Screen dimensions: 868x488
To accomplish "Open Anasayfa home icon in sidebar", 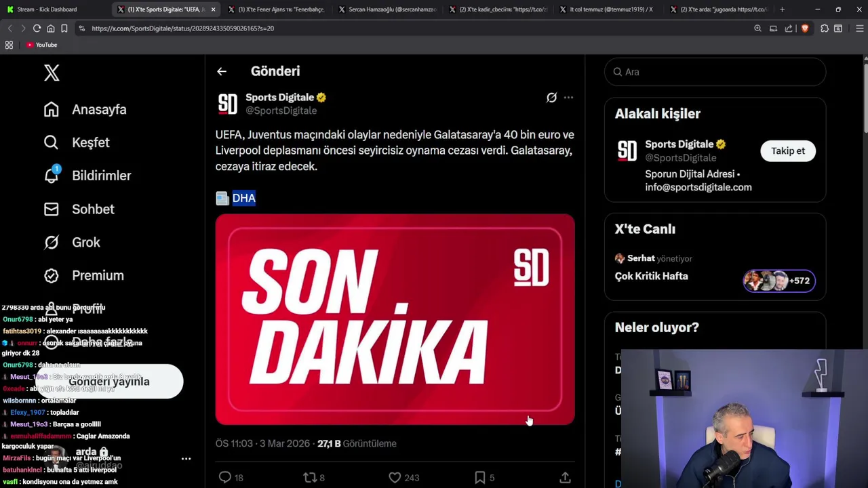I will [x=52, y=110].
